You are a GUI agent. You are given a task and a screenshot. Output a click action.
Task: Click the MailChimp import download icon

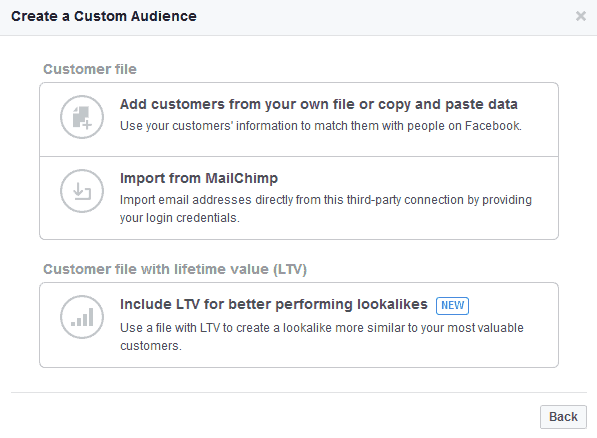82,191
